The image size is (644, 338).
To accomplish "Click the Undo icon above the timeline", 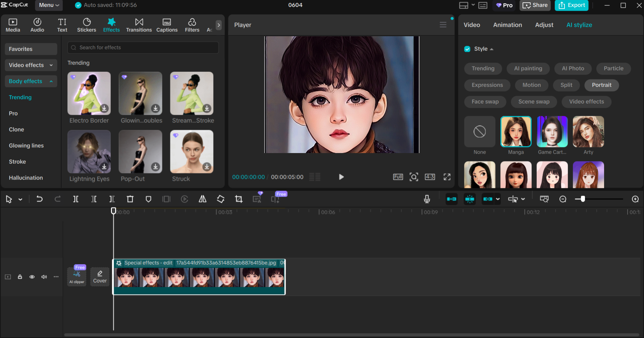I will point(40,199).
